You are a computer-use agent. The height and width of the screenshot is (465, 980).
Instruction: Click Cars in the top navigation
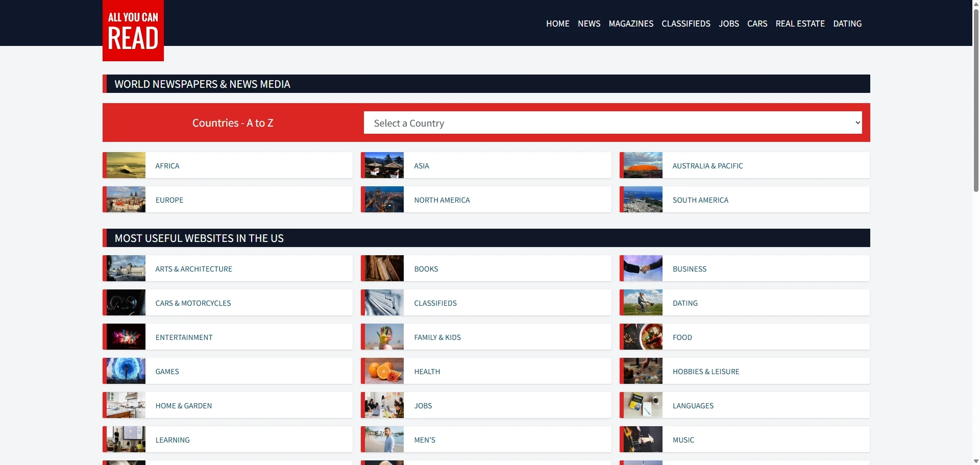pos(757,23)
